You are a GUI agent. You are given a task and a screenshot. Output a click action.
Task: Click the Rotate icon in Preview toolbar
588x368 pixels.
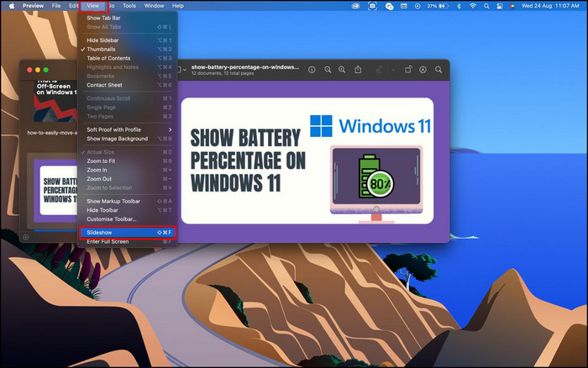[408, 70]
